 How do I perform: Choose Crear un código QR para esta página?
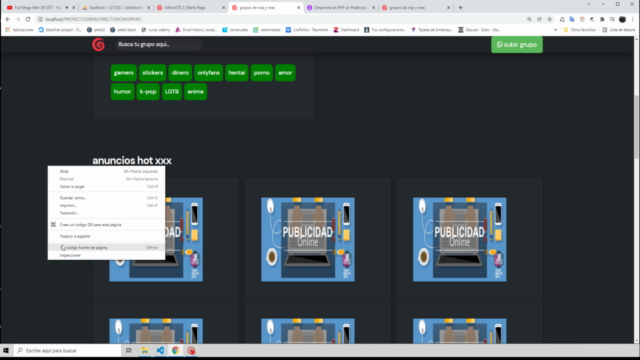click(107, 224)
